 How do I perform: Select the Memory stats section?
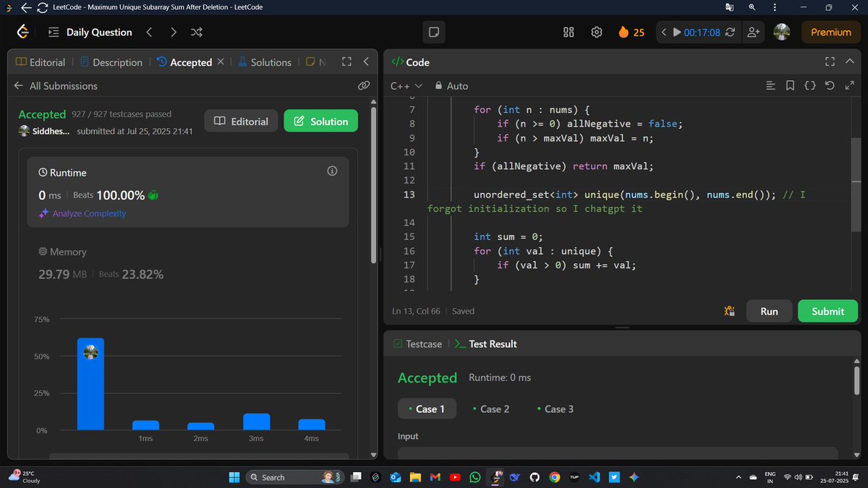point(187,264)
